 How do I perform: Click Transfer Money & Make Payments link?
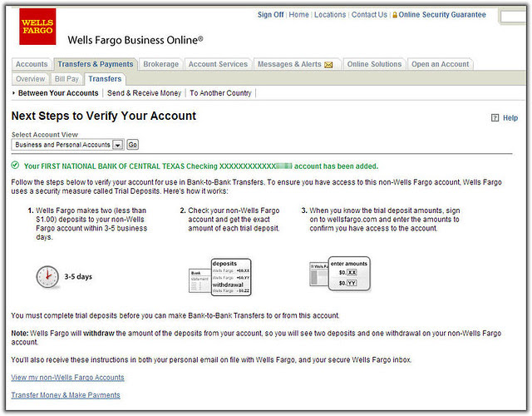point(66,395)
